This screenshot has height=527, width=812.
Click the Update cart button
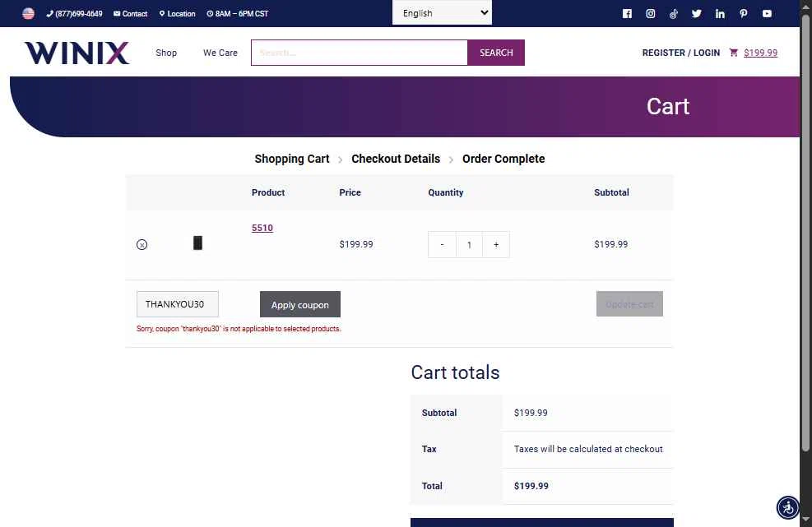tap(629, 304)
